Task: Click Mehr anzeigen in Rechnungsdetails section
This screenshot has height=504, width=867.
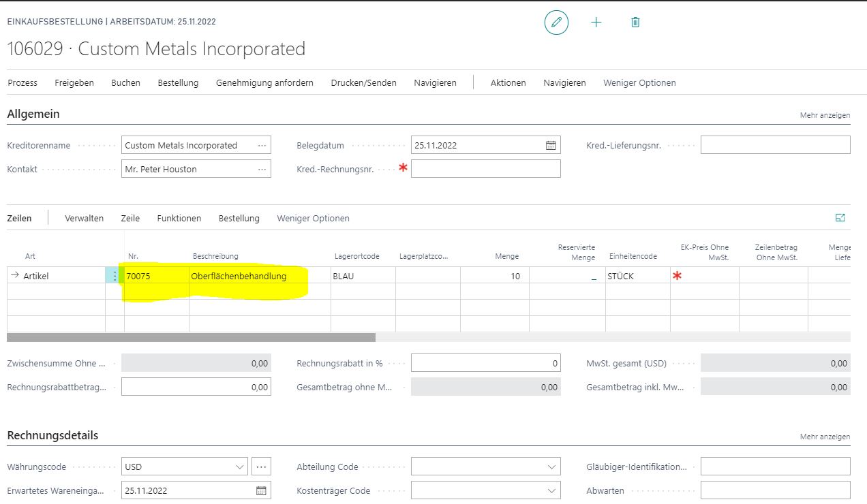Action: coord(825,437)
